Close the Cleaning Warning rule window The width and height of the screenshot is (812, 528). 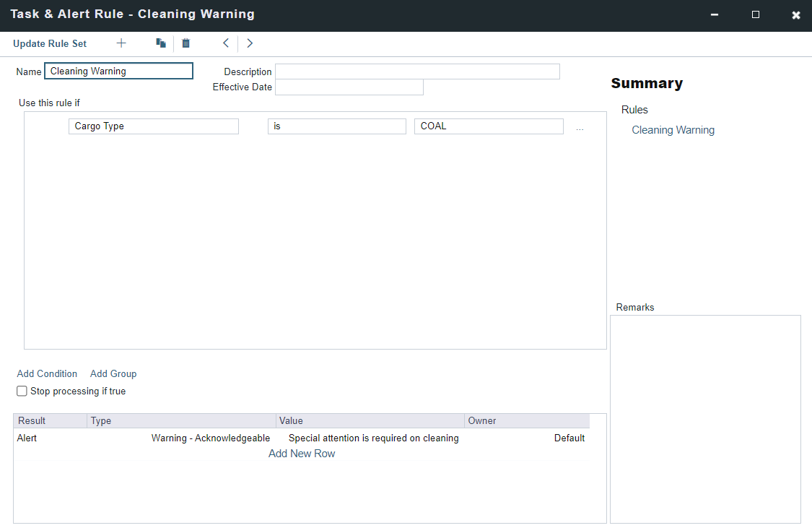click(x=796, y=14)
